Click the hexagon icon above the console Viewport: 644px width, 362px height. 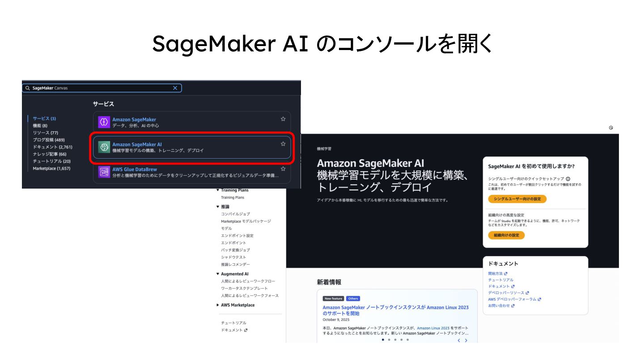(611, 128)
